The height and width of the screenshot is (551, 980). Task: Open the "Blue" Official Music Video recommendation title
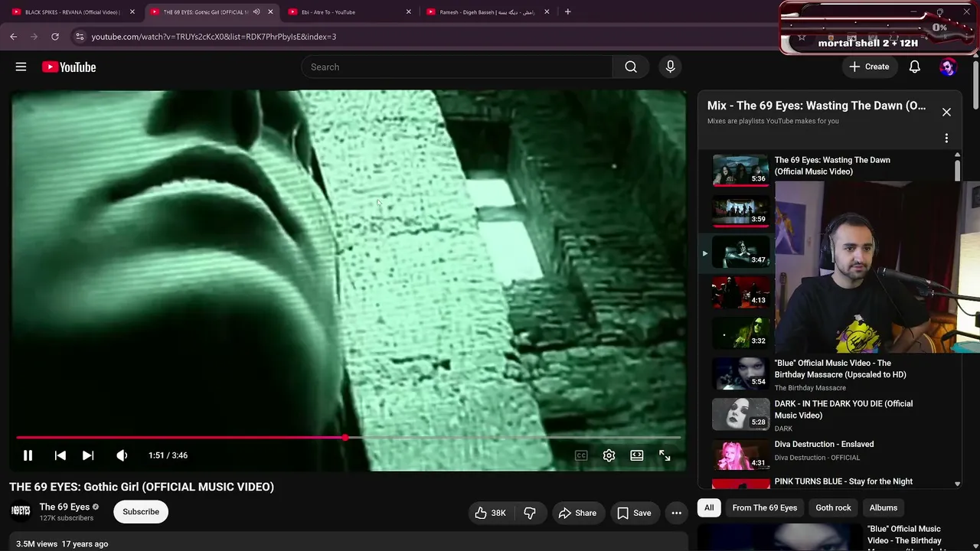903,534
